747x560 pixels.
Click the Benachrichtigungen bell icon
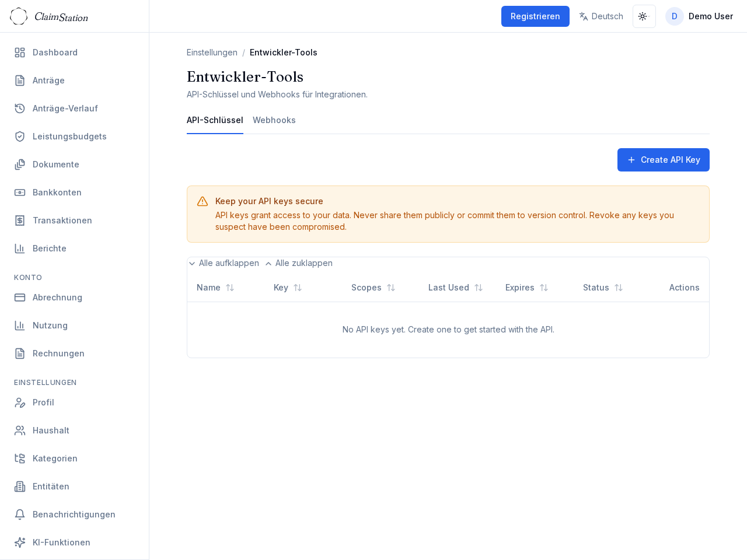20,514
